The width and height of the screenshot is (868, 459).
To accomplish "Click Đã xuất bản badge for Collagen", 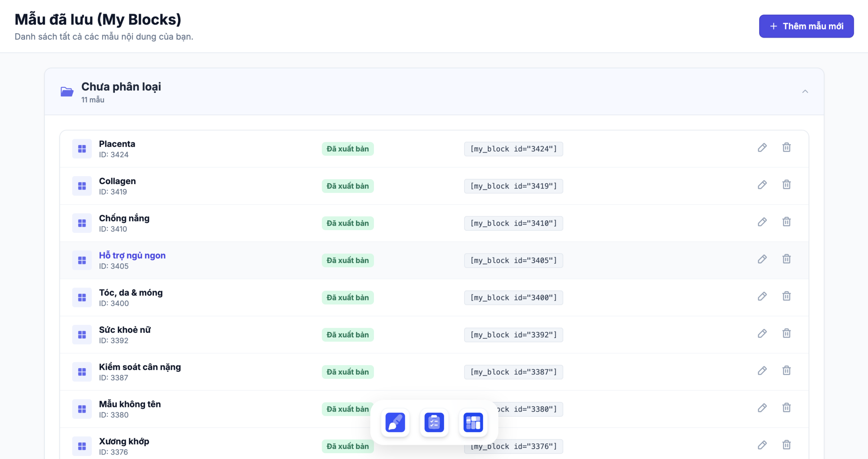I will (x=348, y=186).
